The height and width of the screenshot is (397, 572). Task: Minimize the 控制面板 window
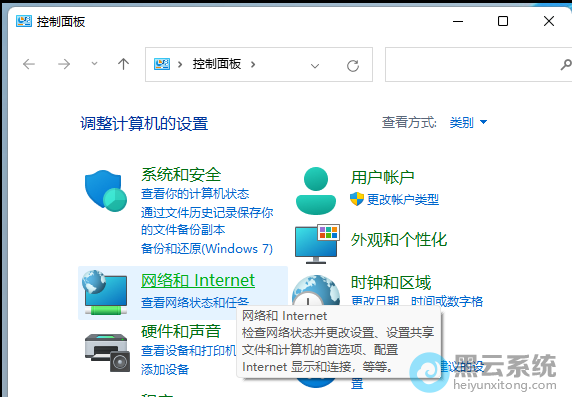click(x=458, y=21)
